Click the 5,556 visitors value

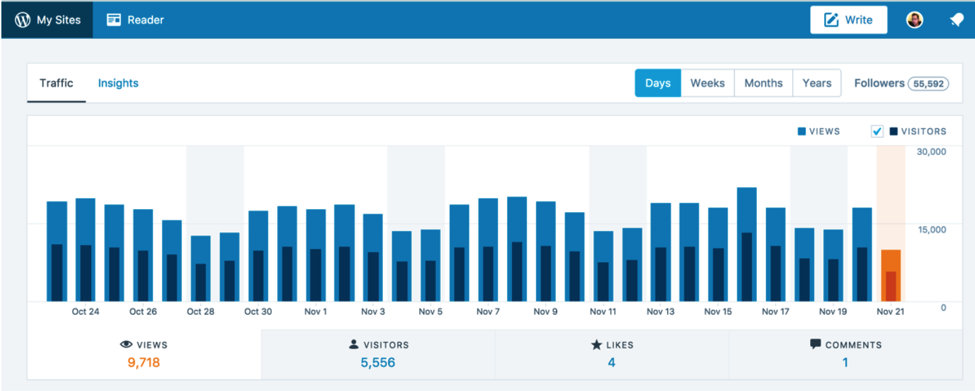[x=378, y=362]
